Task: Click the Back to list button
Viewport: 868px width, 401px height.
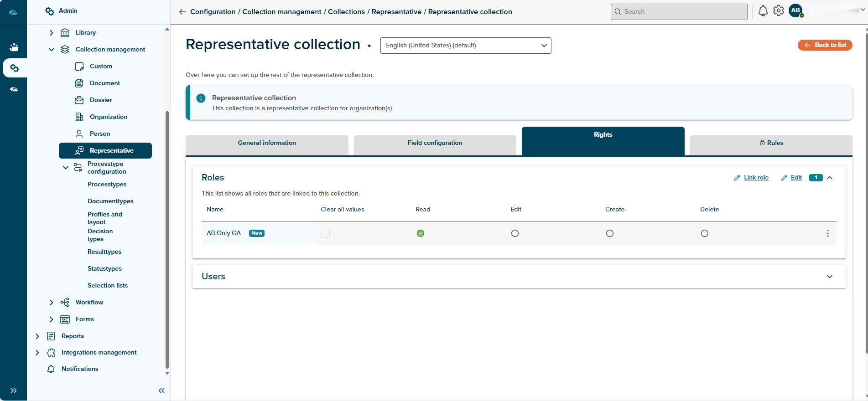Action: 825,45
